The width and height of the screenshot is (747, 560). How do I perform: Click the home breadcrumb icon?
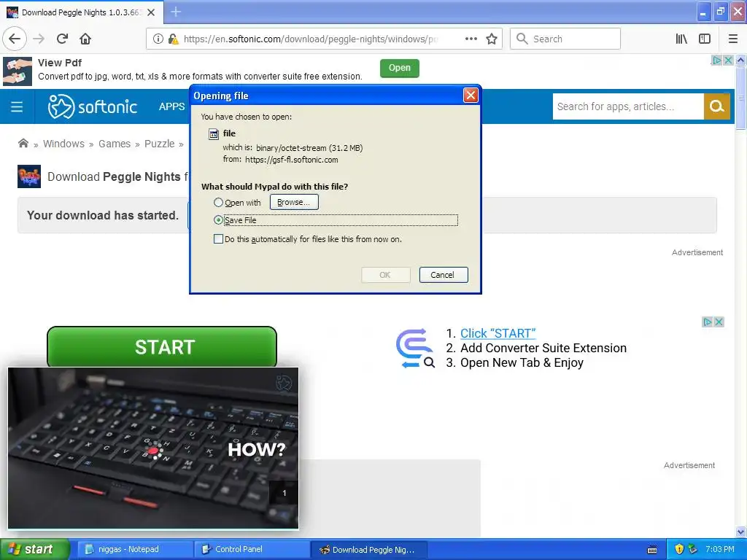tap(23, 144)
